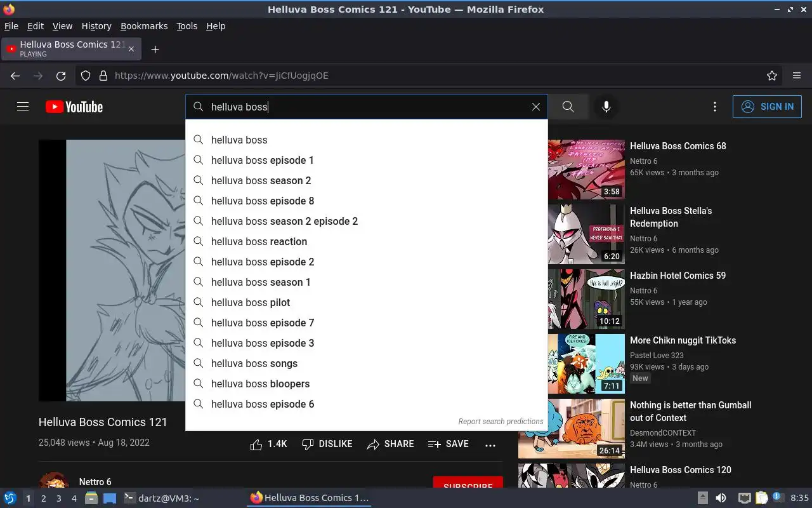This screenshot has width=812, height=508.
Task: Select the suggestion helluva boss episode 2
Action: point(367,262)
